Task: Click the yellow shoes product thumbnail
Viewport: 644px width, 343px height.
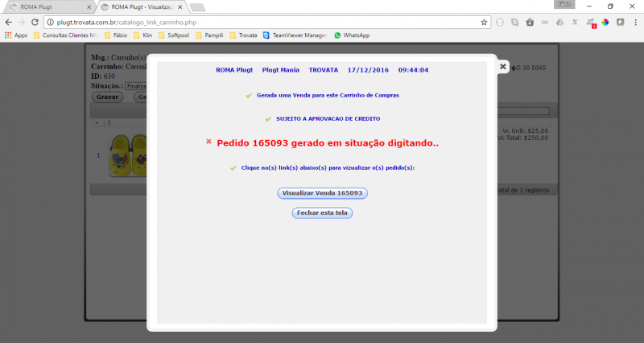Action: tap(128, 155)
